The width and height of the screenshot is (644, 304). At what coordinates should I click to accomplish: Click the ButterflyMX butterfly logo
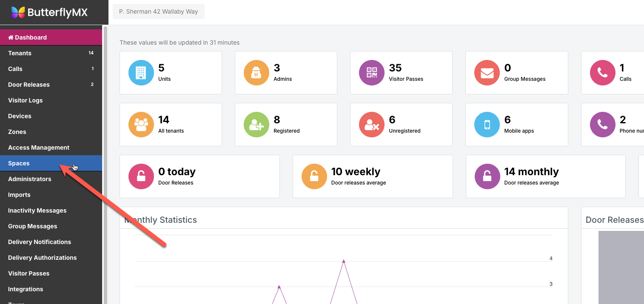(x=18, y=12)
